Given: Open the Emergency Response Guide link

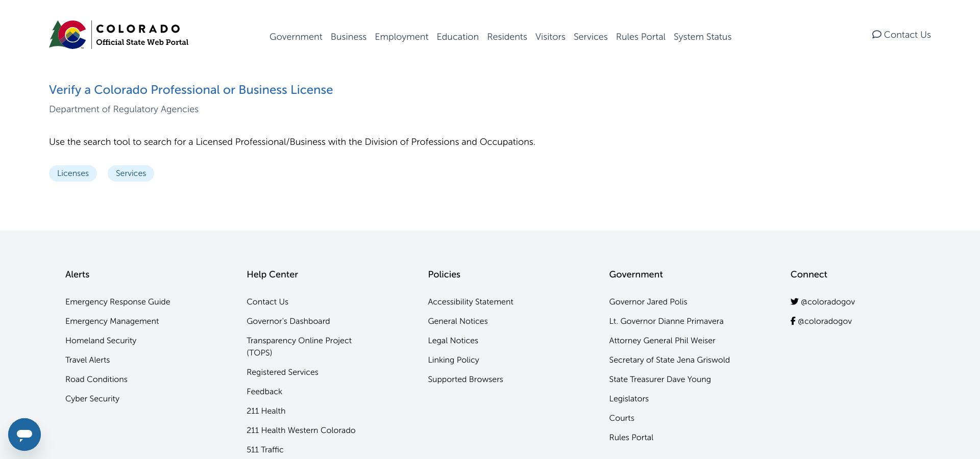Looking at the screenshot, I should coord(118,302).
